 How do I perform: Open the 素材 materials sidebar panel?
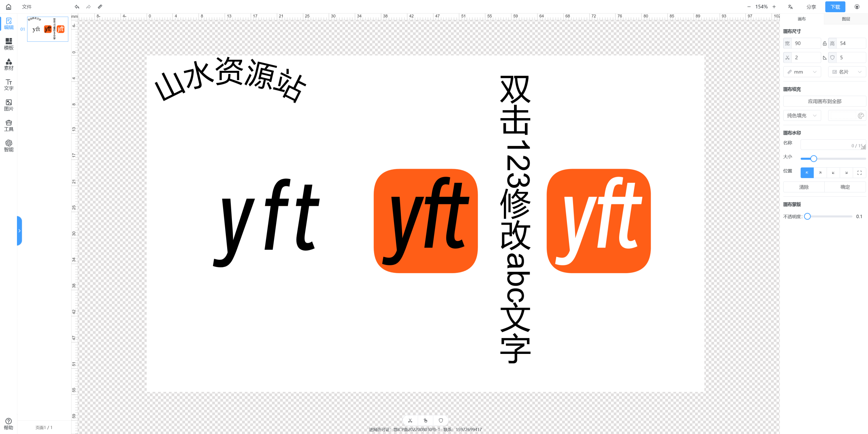click(9, 64)
